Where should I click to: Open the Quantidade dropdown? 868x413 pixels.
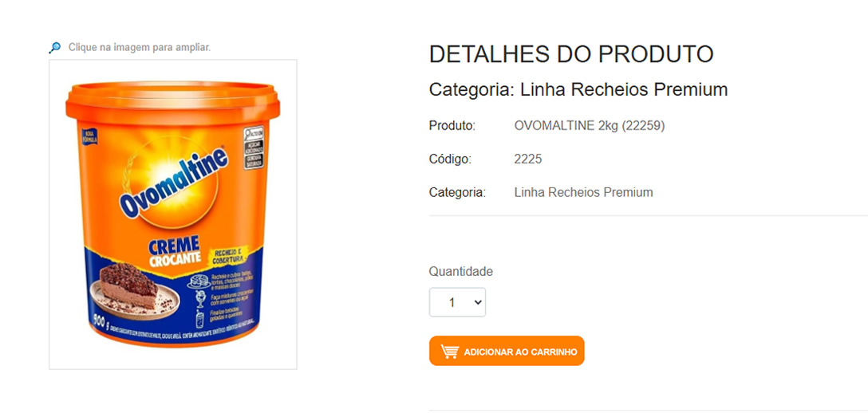(457, 302)
